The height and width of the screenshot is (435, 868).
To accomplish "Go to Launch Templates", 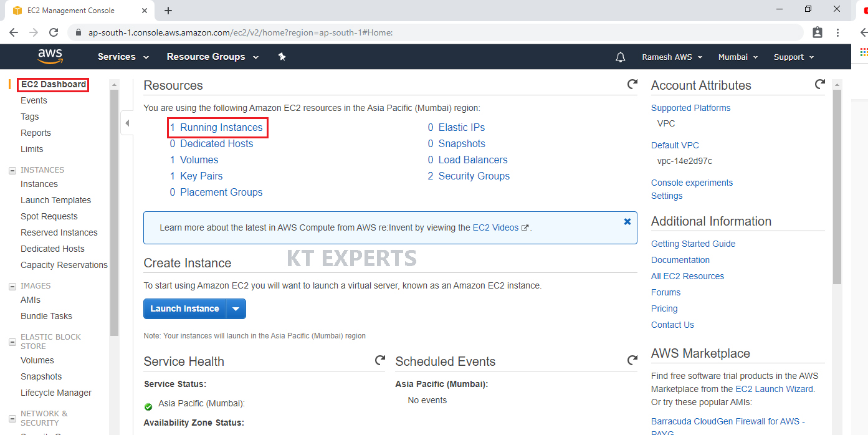I will coord(56,200).
